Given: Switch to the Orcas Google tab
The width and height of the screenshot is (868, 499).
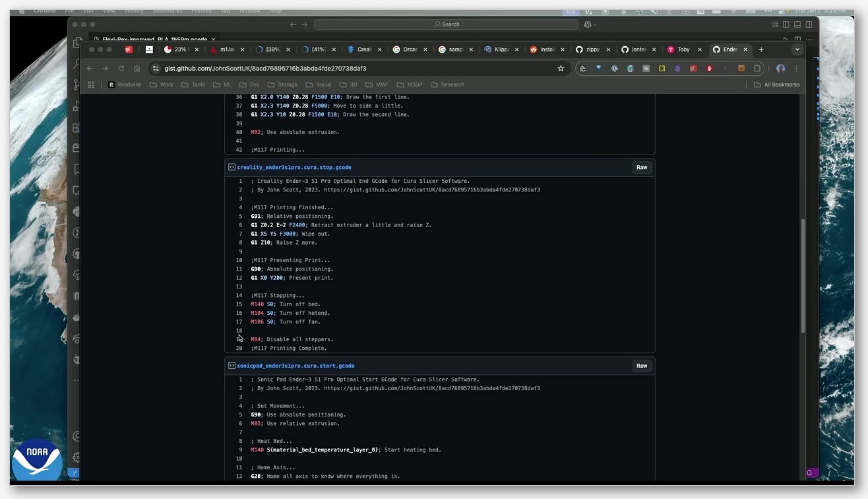Looking at the screenshot, I should tap(410, 50).
